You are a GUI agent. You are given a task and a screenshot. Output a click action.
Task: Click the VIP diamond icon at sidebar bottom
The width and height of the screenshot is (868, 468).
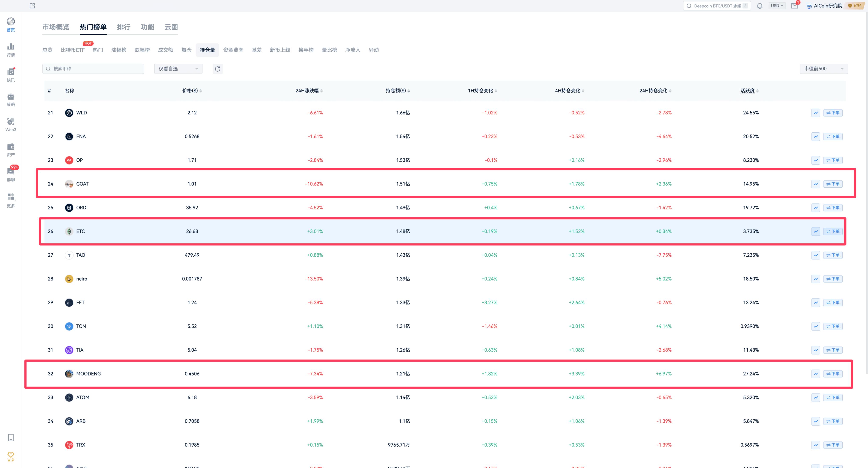tap(11, 457)
